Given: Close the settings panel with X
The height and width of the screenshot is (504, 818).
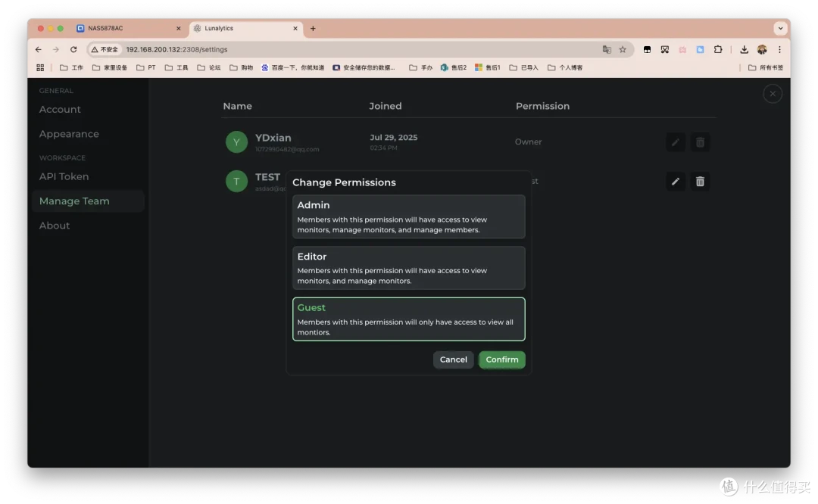Looking at the screenshot, I should coord(773,94).
